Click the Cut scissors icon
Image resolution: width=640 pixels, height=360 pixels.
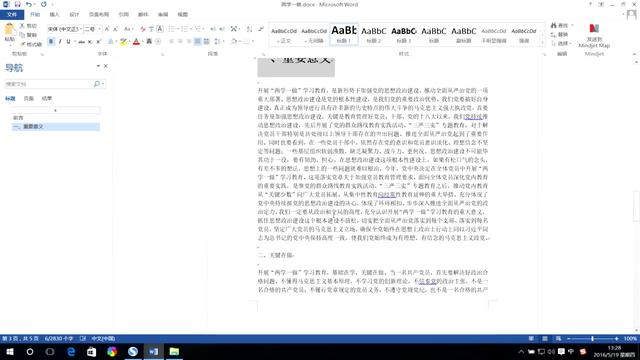pos(22,25)
